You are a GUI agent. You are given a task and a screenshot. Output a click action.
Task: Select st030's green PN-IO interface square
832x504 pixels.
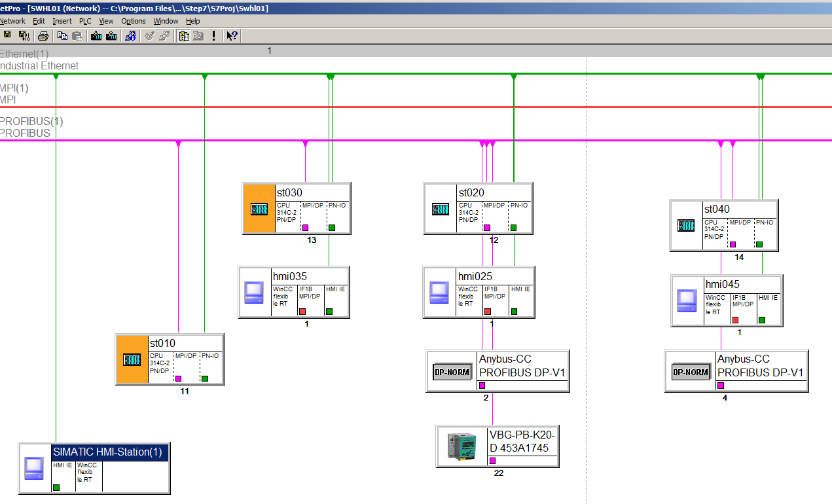[x=332, y=228]
